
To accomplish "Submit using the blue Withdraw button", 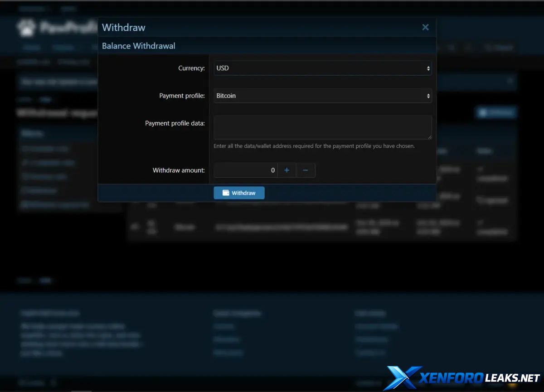I will pyautogui.click(x=239, y=193).
